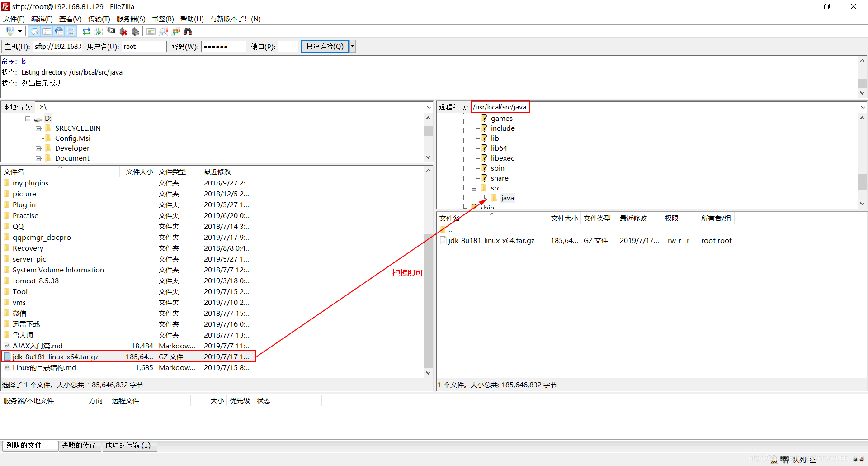Expand the Developer tree node
This screenshot has height=466, width=868.
point(38,148)
